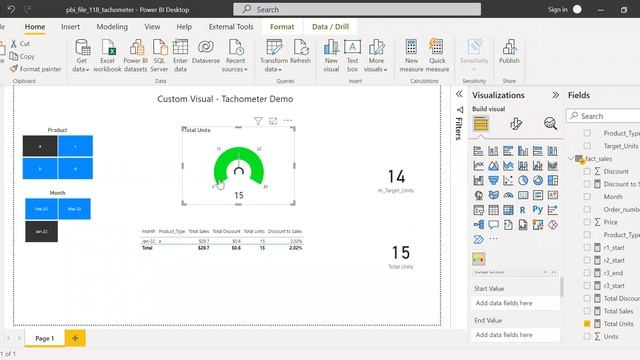Choose the funnel chart visual
The image size is (640, 360).
[x=493, y=180]
